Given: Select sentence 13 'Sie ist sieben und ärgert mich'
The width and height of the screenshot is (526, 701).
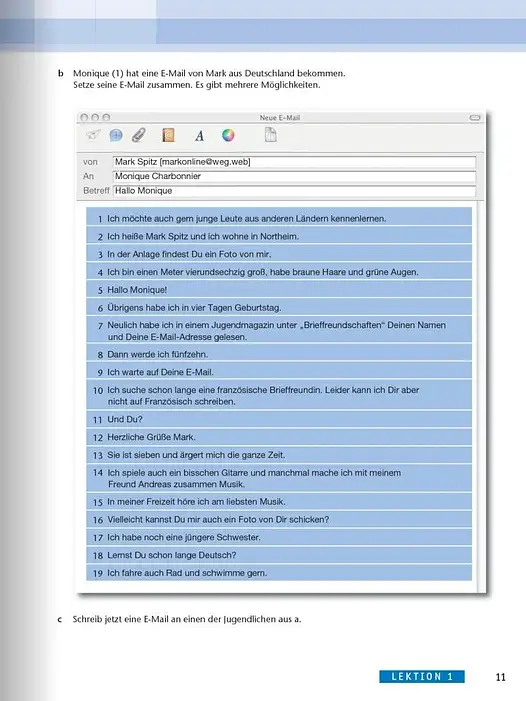Looking at the screenshot, I should click(x=279, y=455).
